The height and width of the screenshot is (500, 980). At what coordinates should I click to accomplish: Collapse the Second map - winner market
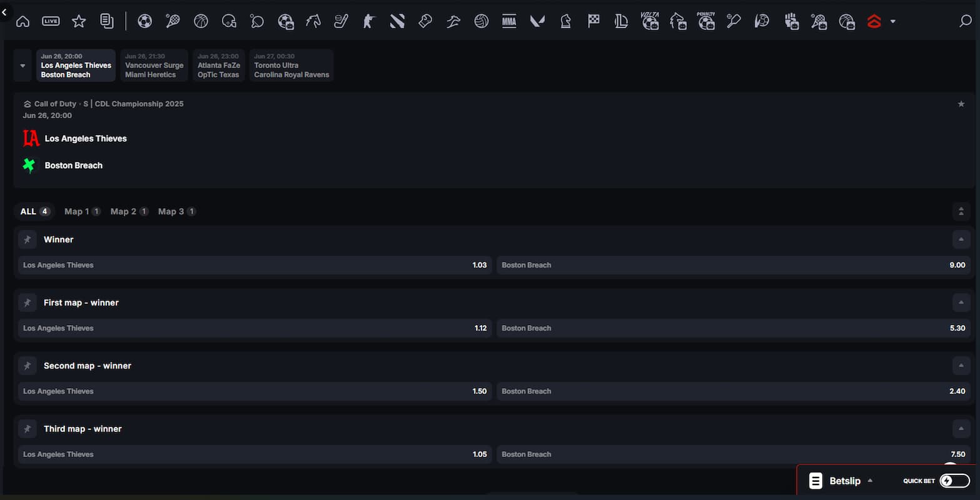coord(961,366)
